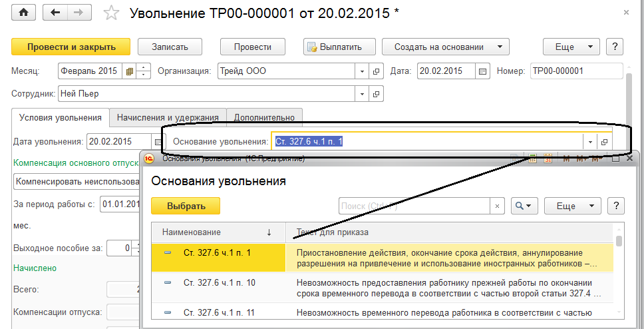Open help via the popup's ? button

(x=616, y=206)
